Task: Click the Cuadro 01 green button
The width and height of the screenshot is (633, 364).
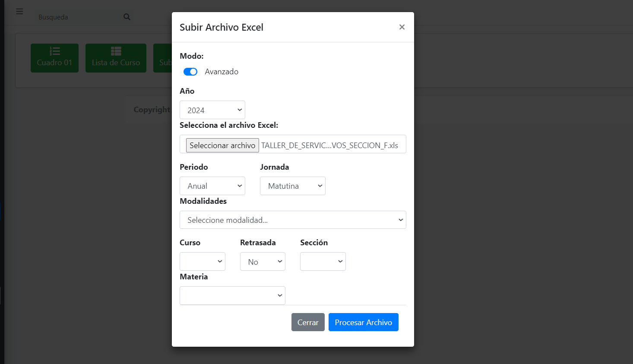Action: point(54,58)
